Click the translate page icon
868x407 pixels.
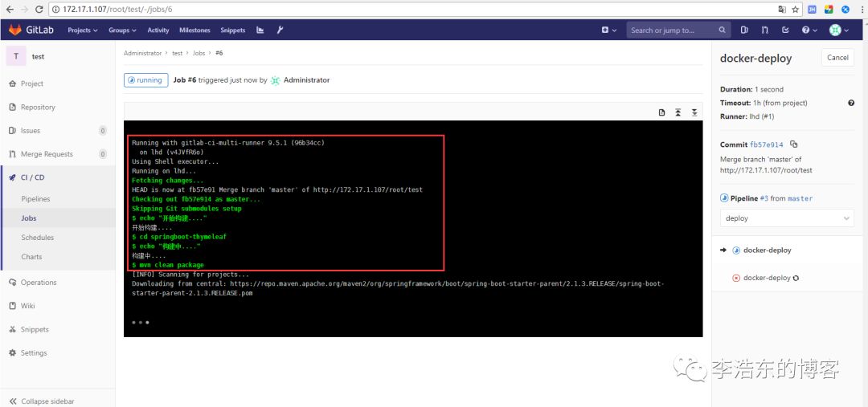coord(782,10)
